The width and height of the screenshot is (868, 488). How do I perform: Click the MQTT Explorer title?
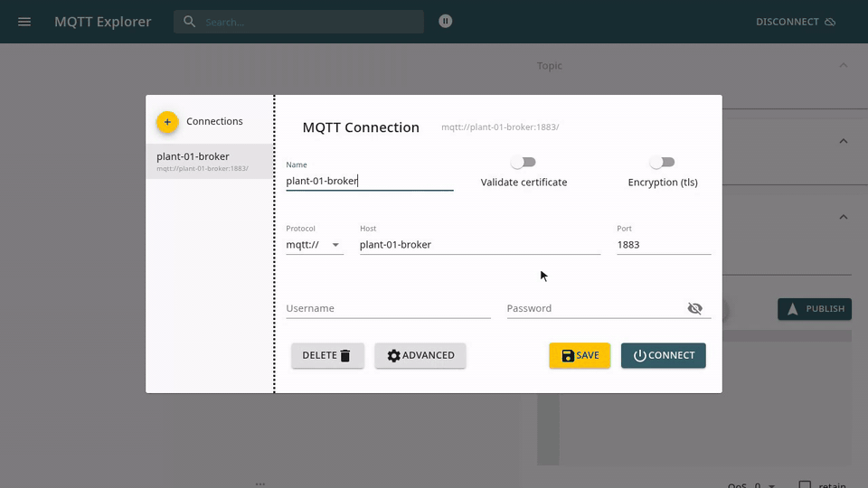[x=102, y=22]
